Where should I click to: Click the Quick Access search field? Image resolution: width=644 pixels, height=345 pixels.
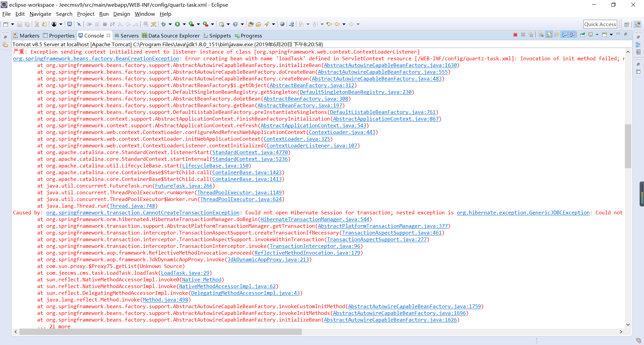[600, 24]
